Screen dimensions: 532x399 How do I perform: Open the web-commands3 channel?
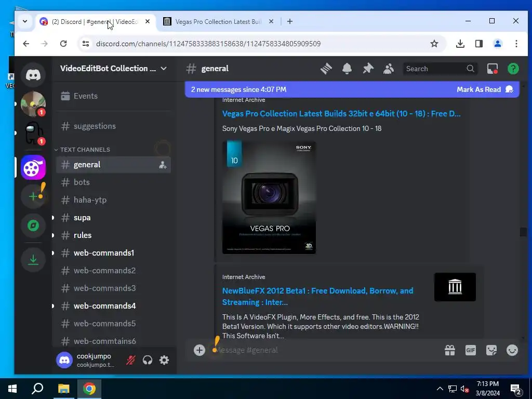pos(113,288)
